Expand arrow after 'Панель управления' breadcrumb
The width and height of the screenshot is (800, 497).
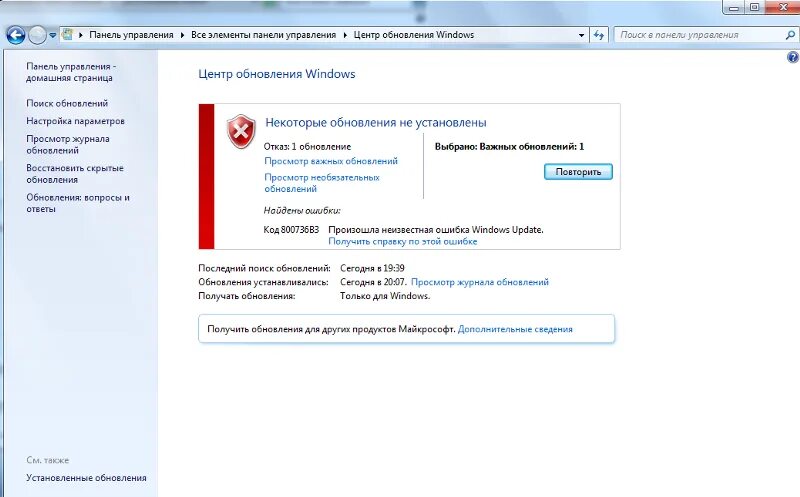click(182, 35)
